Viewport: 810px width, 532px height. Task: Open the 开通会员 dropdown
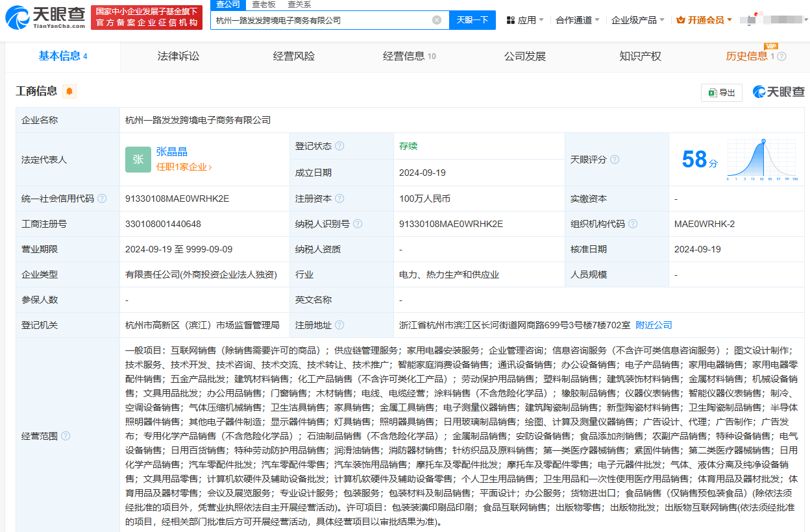point(704,20)
